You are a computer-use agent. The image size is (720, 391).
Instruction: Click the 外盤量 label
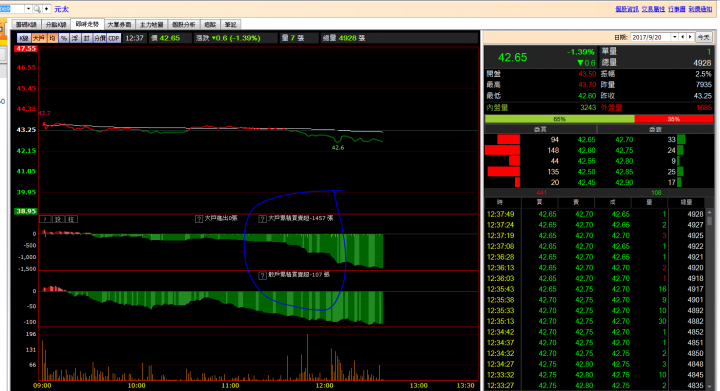click(x=612, y=108)
